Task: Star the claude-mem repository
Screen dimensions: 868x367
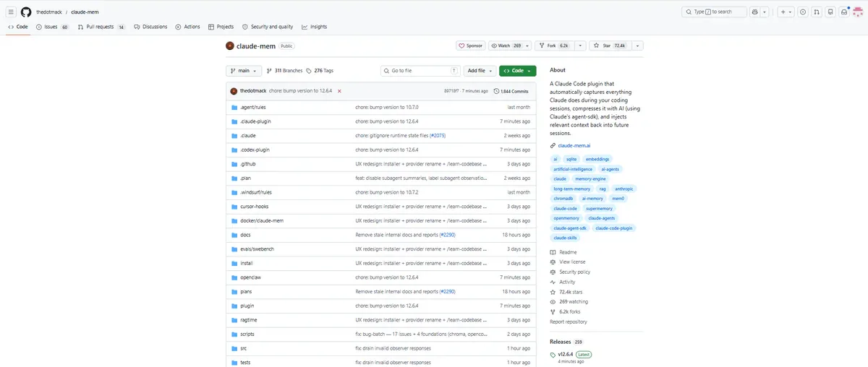Action: [610, 46]
